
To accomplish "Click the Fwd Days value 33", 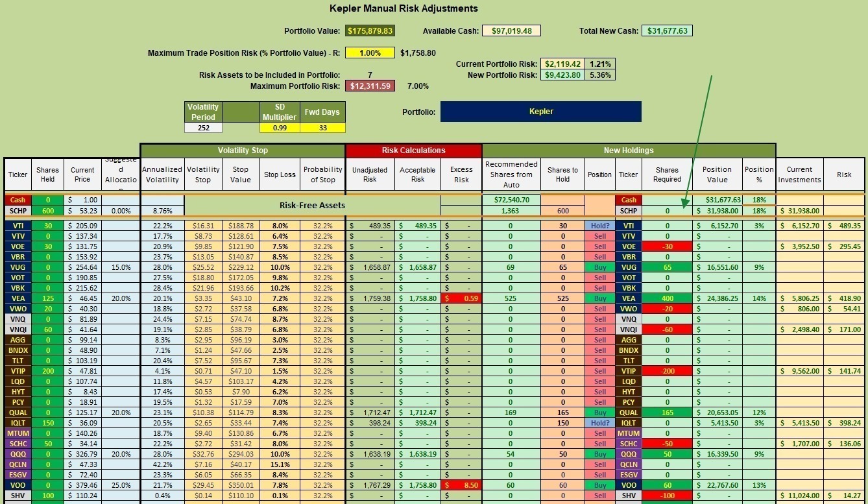I will [x=322, y=128].
